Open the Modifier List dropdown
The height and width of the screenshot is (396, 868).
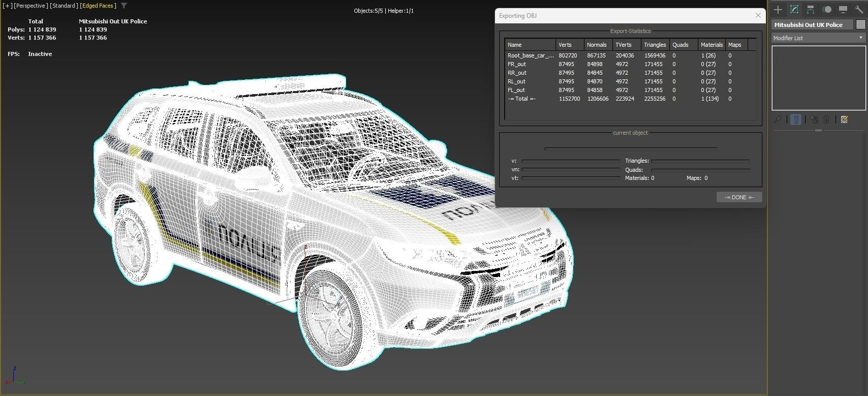pos(818,38)
